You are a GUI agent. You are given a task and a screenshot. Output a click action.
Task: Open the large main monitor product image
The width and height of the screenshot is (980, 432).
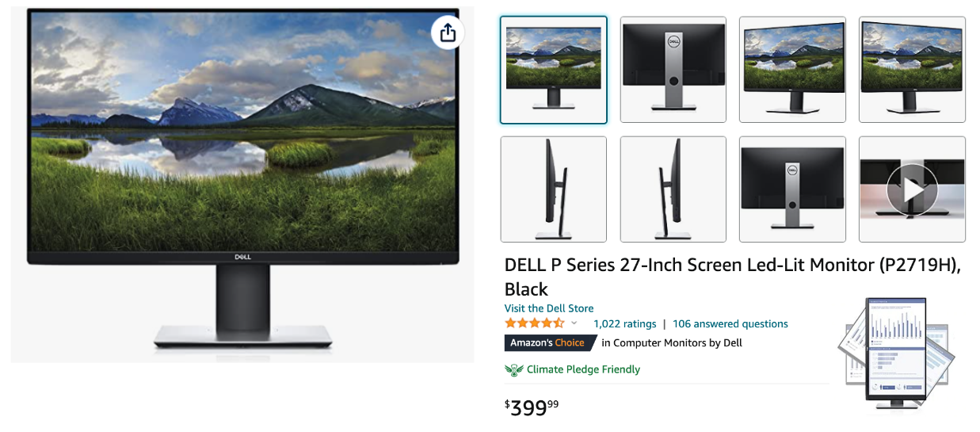pos(242,182)
